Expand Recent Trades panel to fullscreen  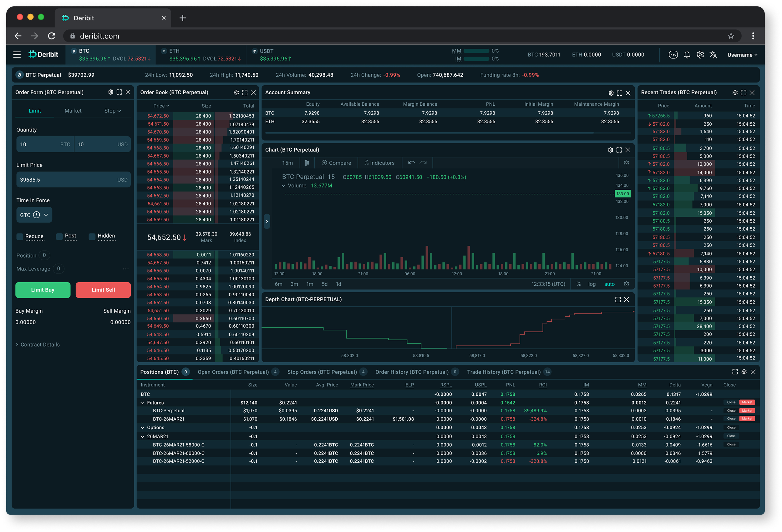(743, 93)
